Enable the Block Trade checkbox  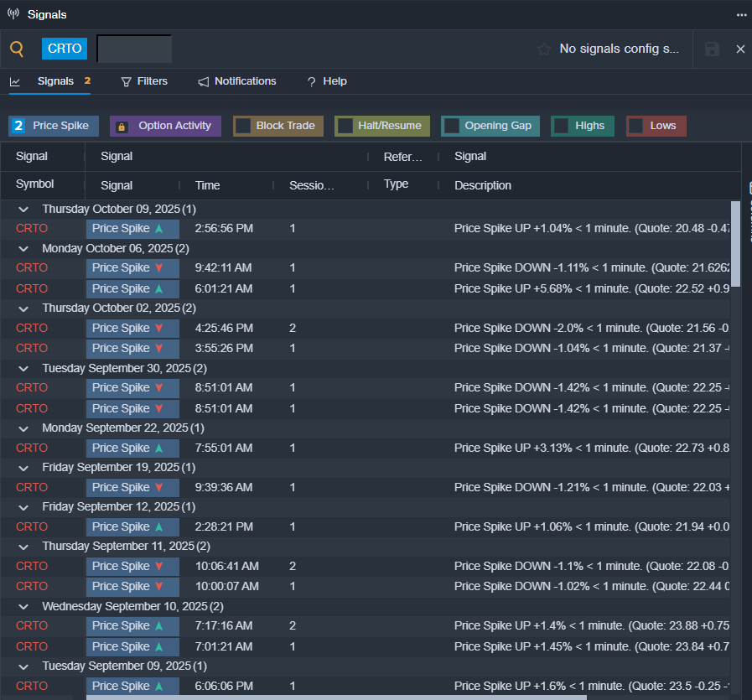point(243,126)
